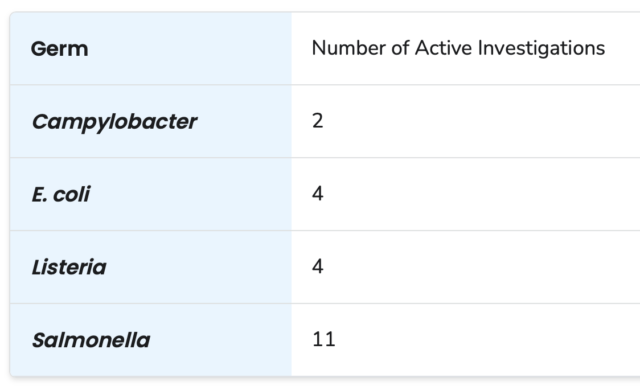The image size is (640, 386).
Task: Click the word Number in header
Action: (x=349, y=48)
